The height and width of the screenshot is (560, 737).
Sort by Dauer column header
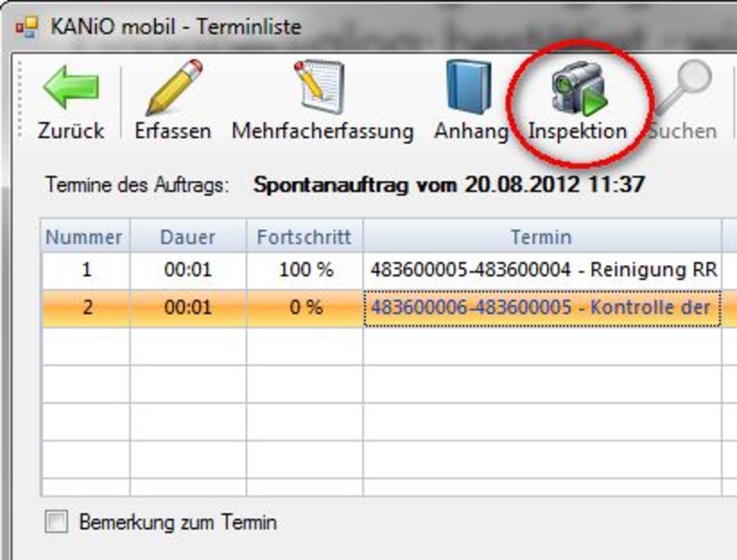click(188, 236)
